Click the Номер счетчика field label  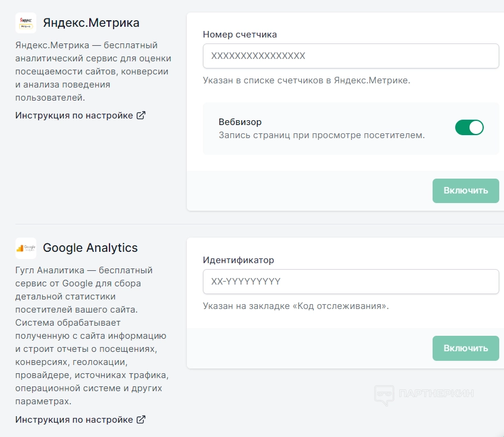[x=240, y=35]
